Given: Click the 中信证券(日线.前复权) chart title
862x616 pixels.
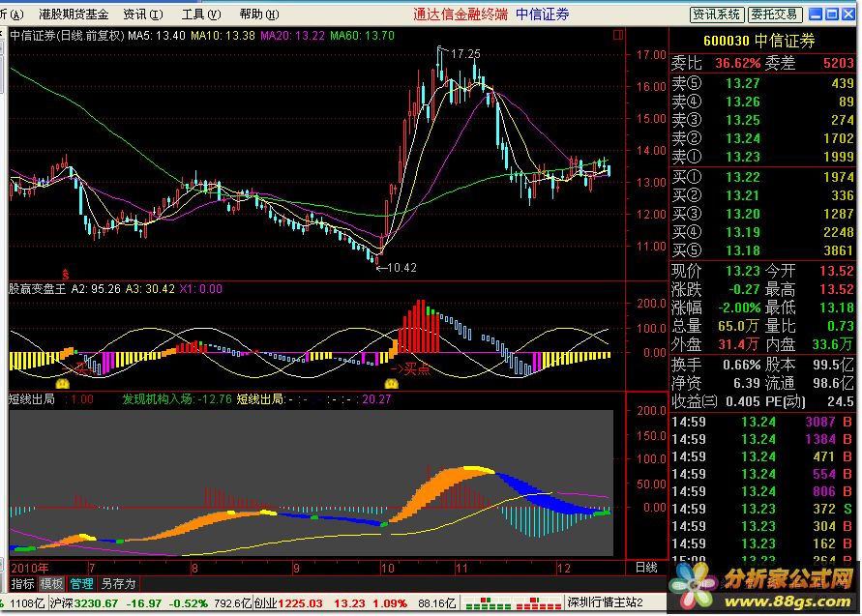Looking at the screenshot, I should pyautogui.click(x=68, y=36).
